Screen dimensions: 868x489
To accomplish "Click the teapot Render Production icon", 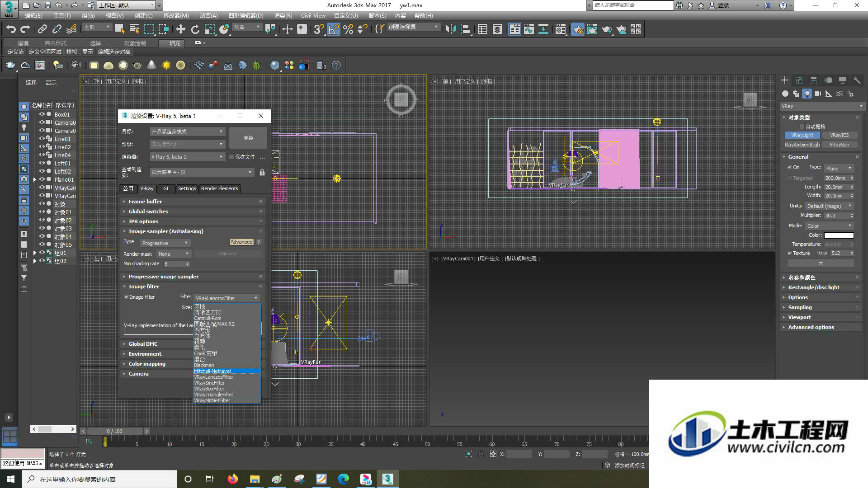I will (607, 29).
